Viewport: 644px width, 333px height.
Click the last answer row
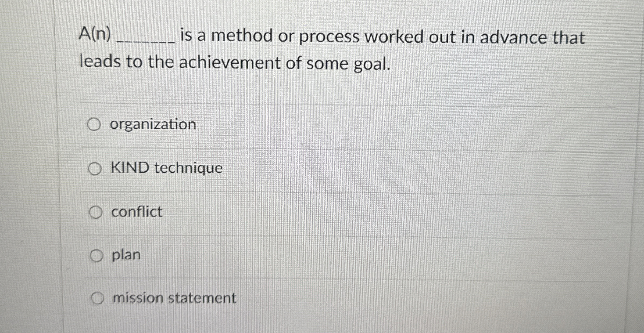point(323,298)
